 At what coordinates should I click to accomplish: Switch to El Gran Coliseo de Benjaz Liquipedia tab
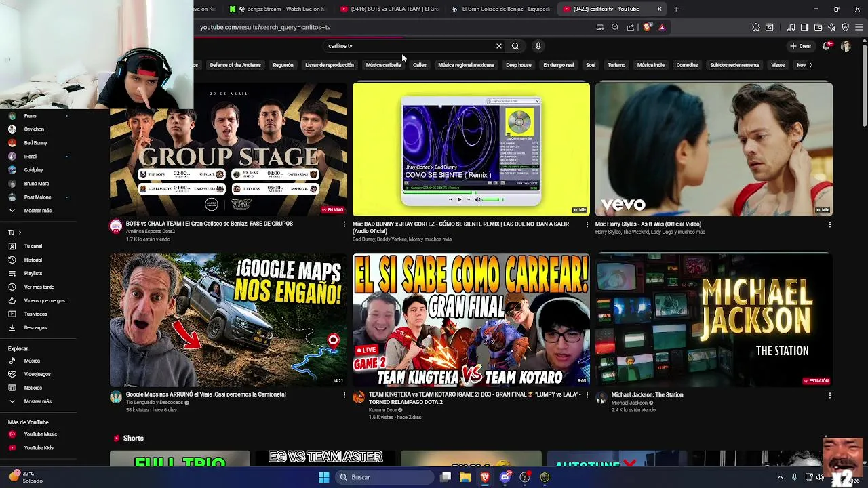pyautogui.click(x=500, y=9)
